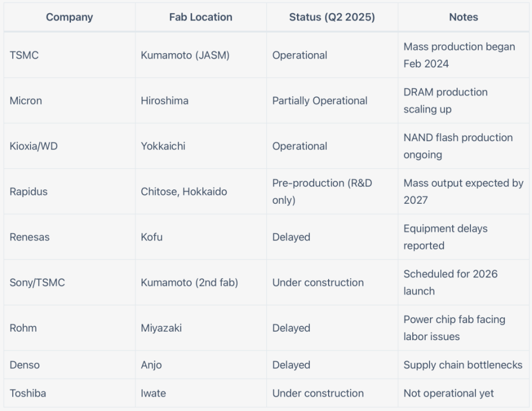Select the TSMC company cell
532x411 pixels.
click(24, 55)
